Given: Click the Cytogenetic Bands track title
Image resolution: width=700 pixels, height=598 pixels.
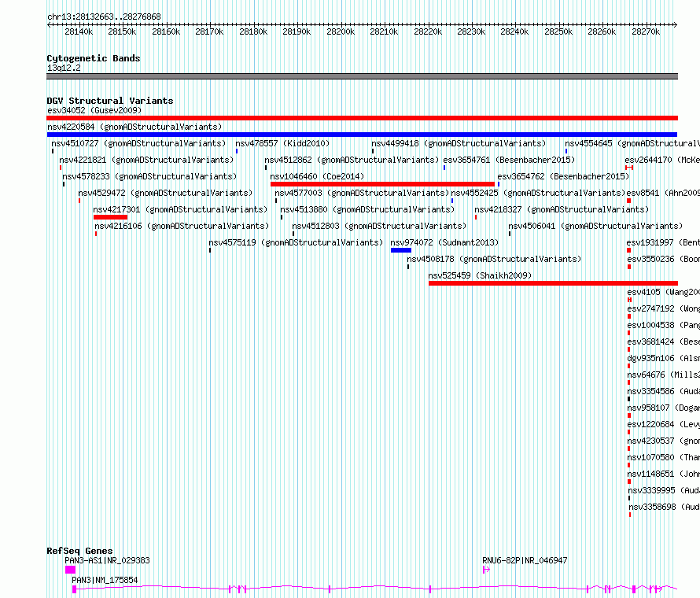Looking at the screenshot, I should tap(94, 58).
